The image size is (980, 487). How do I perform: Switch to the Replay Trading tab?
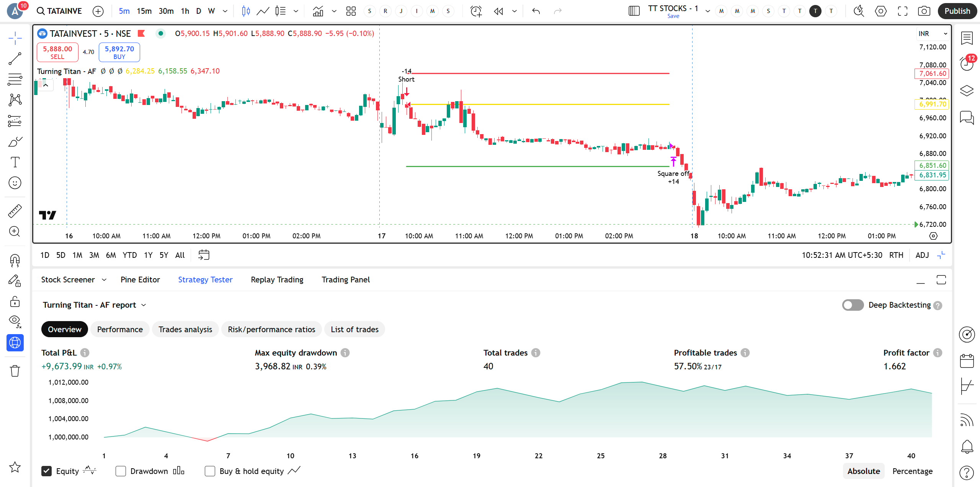(277, 280)
